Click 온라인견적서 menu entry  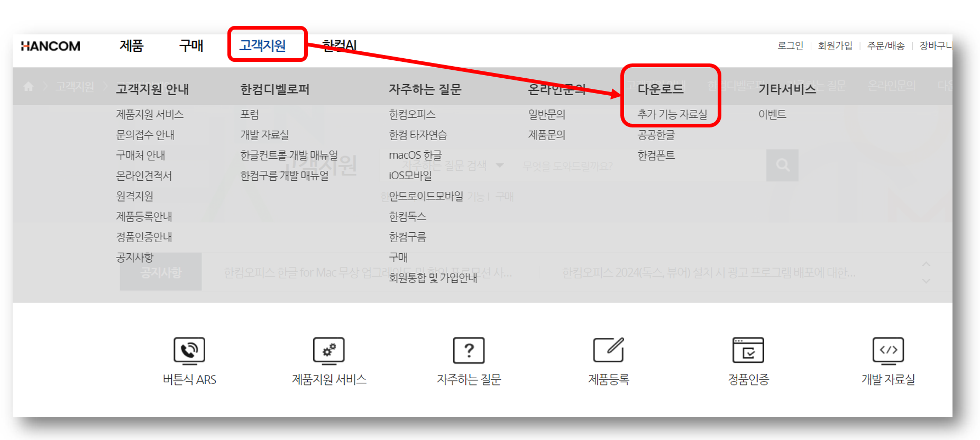144,176
